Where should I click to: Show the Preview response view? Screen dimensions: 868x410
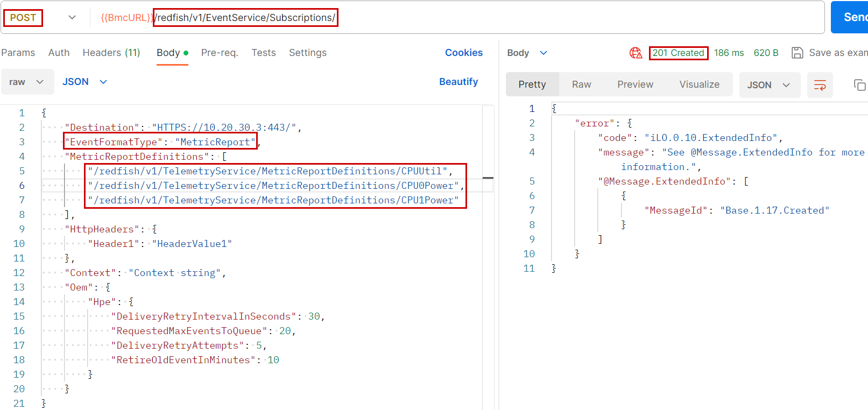pos(635,84)
